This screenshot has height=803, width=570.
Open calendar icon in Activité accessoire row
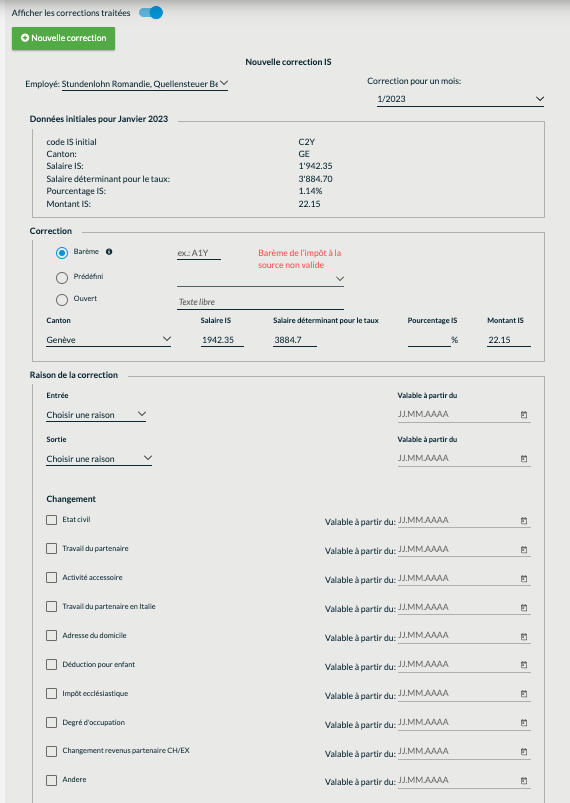click(524, 579)
